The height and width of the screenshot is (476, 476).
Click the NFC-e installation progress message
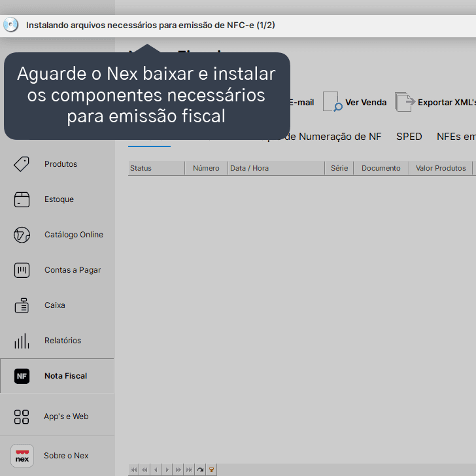(150, 25)
